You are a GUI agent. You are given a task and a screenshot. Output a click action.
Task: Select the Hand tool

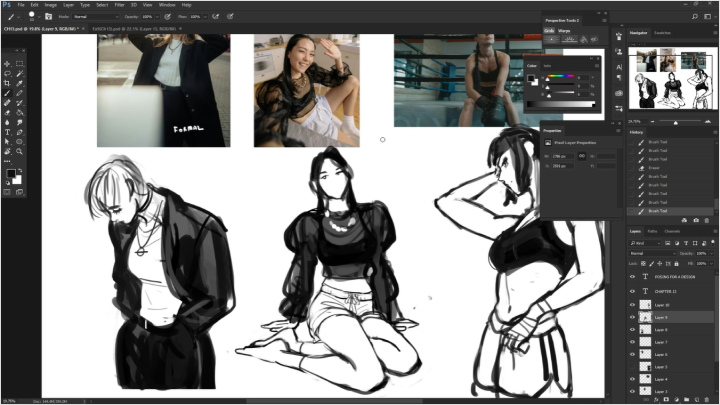click(x=7, y=152)
